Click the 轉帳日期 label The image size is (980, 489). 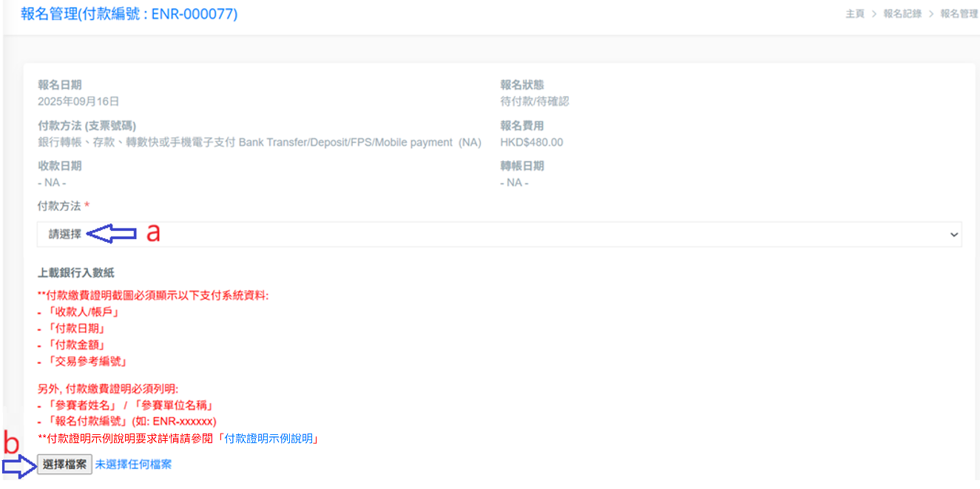click(522, 166)
